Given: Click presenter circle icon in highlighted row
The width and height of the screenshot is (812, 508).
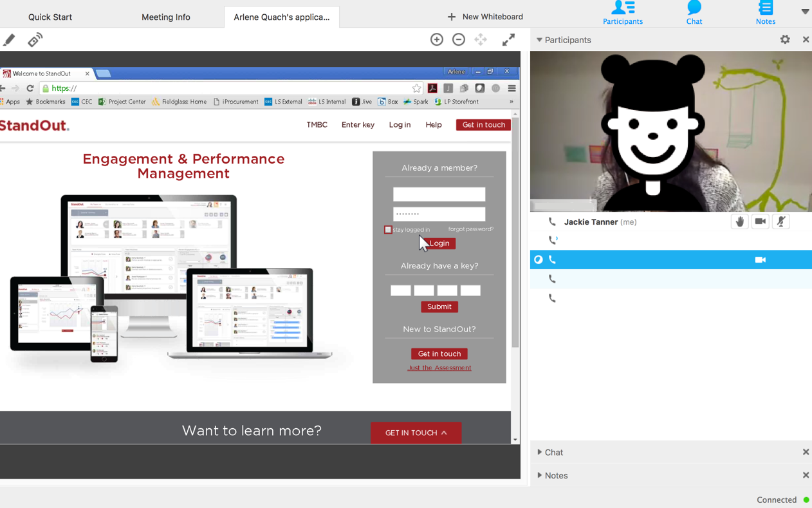Looking at the screenshot, I should click(x=539, y=260).
